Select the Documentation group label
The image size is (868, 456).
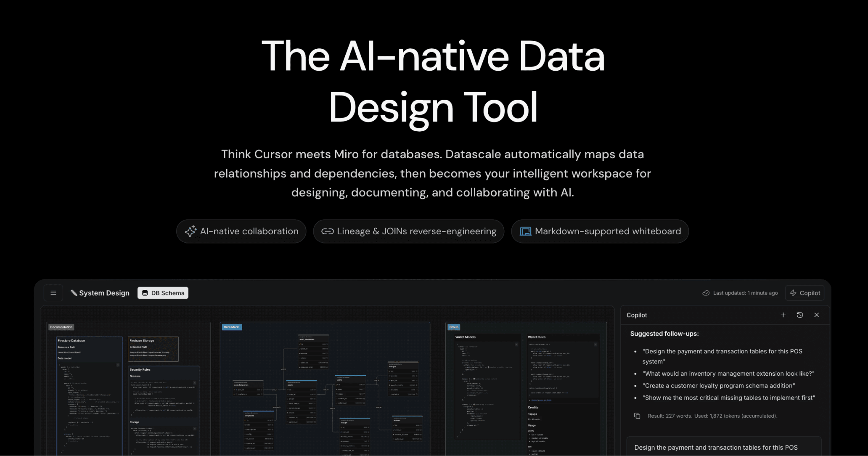pos(61,327)
